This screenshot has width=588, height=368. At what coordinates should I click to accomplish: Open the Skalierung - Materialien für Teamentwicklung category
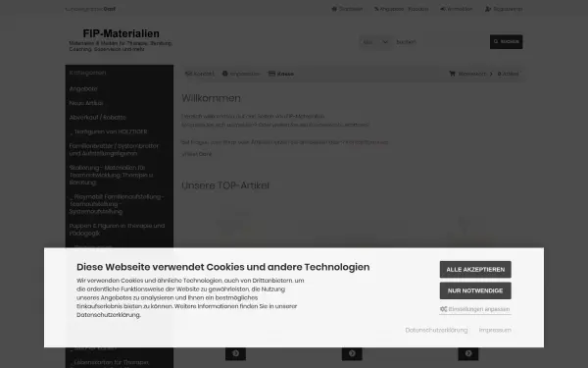(112, 175)
